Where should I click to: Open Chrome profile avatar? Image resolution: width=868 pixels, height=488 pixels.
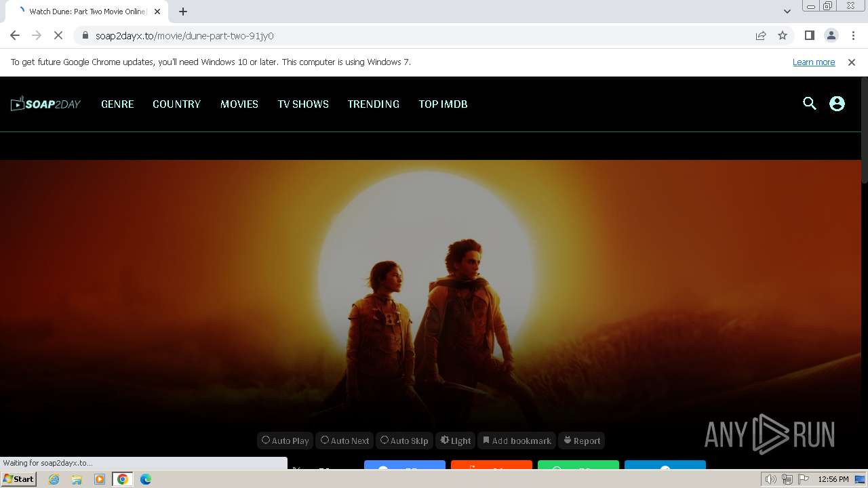pos(831,35)
